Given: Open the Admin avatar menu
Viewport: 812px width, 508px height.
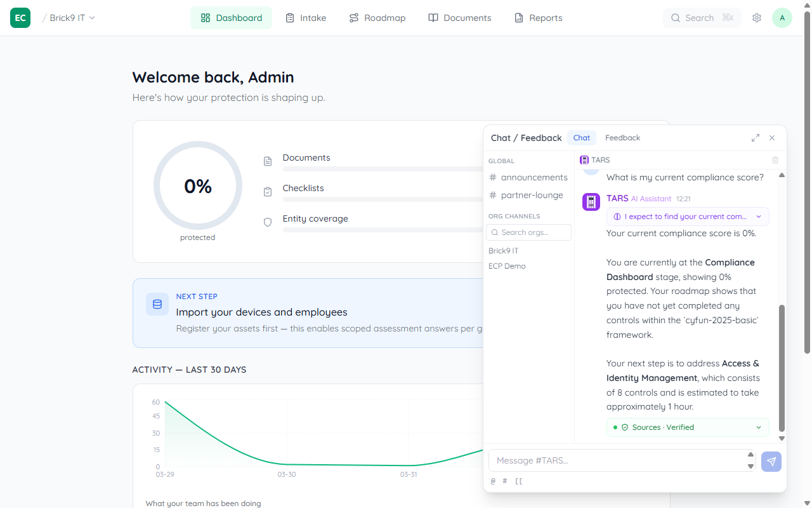Looking at the screenshot, I should 782,18.
